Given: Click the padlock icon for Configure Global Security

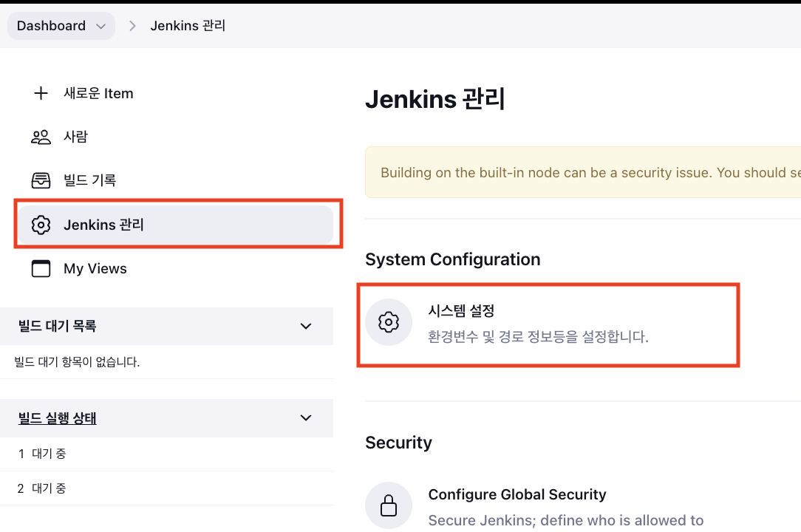Looking at the screenshot, I should coord(389,505).
